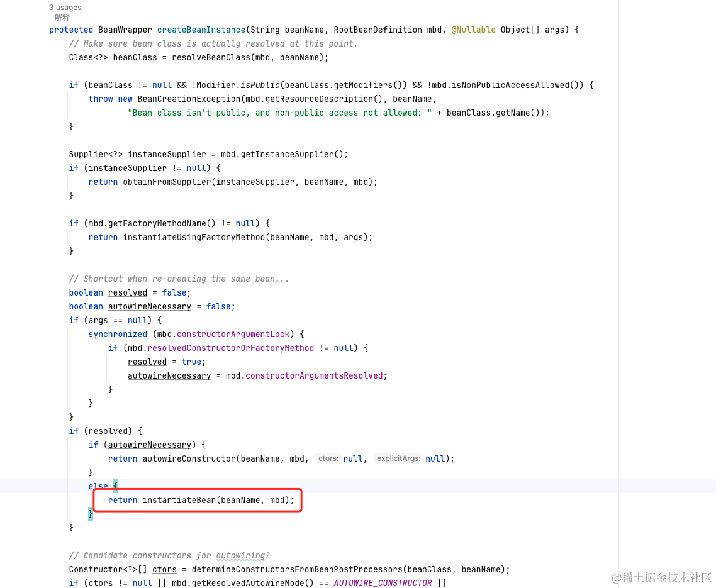The width and height of the screenshot is (716, 588).
Task: Click the isNonPublicAccessAllowed call
Action: pos(510,85)
